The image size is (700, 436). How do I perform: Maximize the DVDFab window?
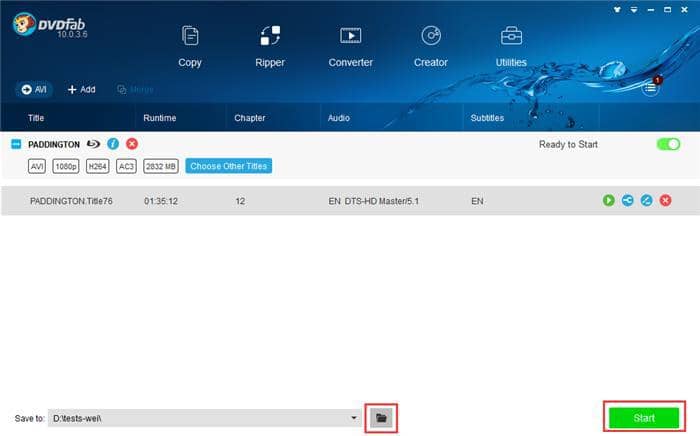(667, 9)
